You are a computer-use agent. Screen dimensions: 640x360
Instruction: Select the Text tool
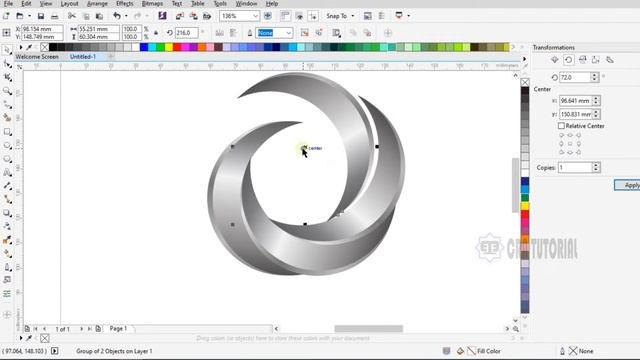7,173
